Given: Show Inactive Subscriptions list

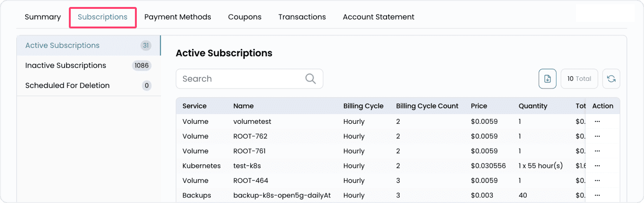Looking at the screenshot, I should [88, 66].
